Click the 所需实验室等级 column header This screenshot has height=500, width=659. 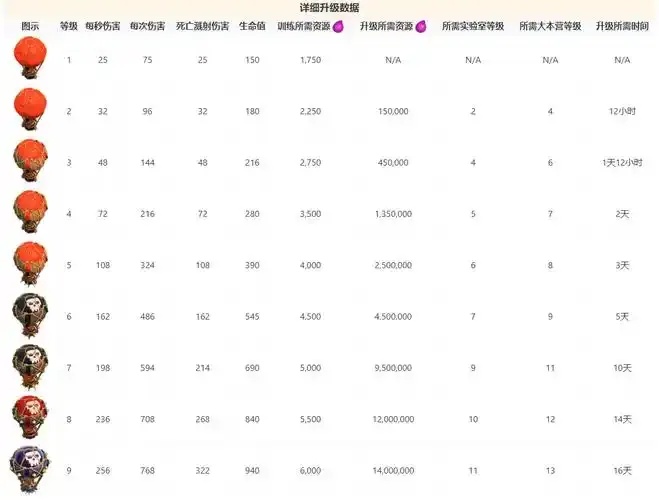coord(473,26)
